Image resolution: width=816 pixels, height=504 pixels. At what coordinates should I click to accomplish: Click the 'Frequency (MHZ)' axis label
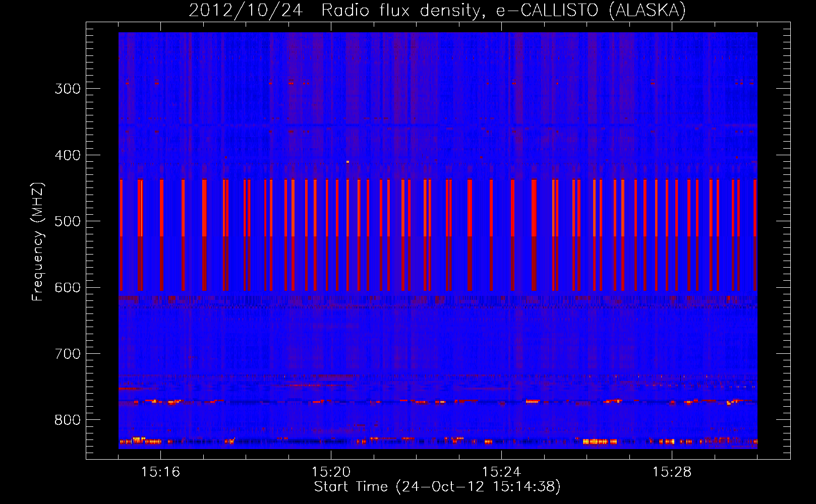point(38,241)
